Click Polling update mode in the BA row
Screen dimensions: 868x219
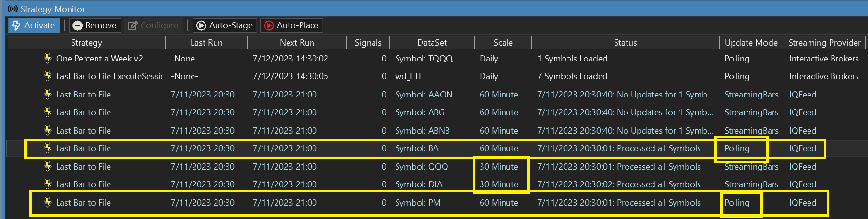click(x=736, y=148)
